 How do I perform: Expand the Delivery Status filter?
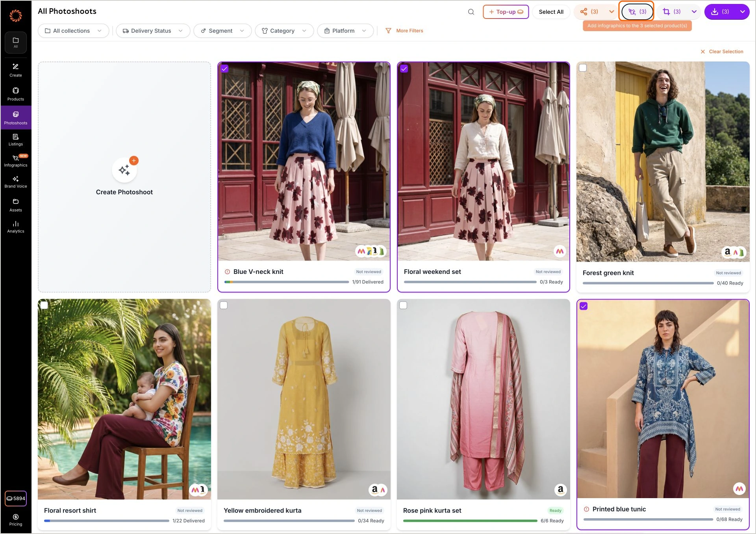tap(153, 31)
